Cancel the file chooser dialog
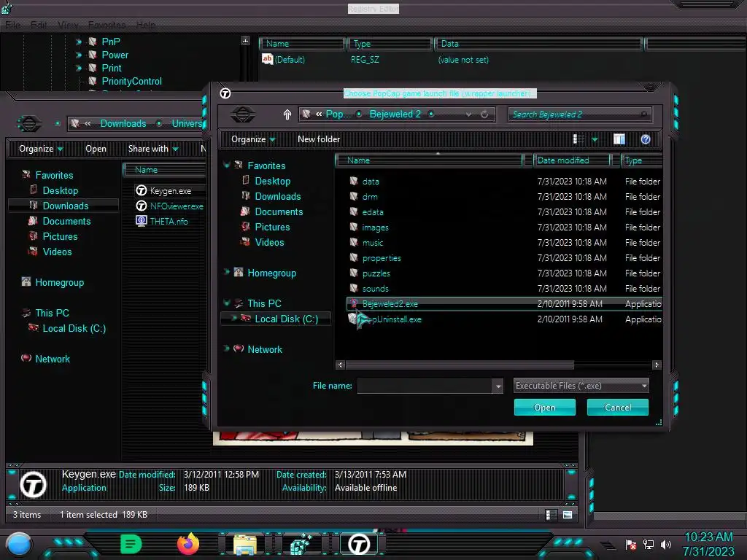Image resolution: width=747 pixels, height=560 pixels. click(617, 407)
